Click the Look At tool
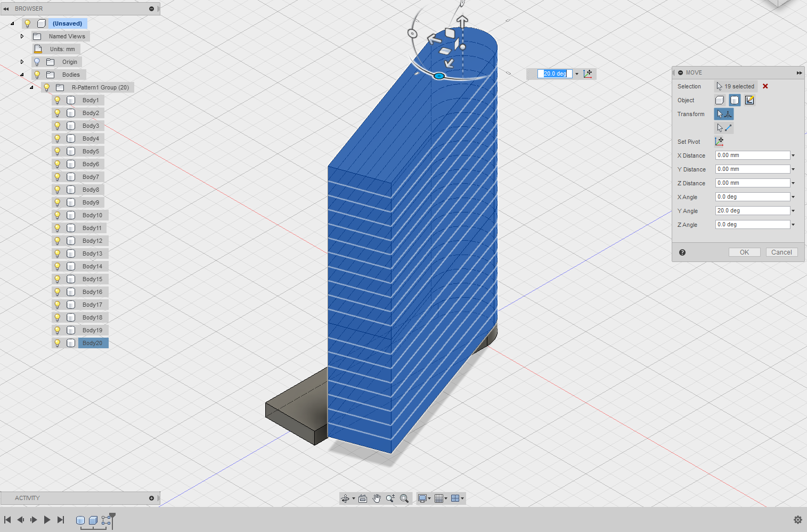Viewport: 807px width, 532px height. pos(363,498)
